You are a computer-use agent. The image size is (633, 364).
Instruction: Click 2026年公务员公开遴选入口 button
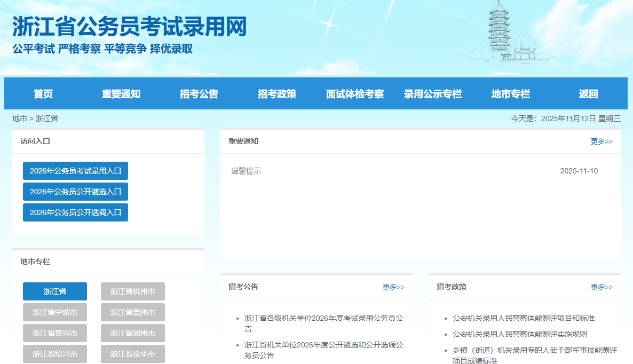point(75,192)
